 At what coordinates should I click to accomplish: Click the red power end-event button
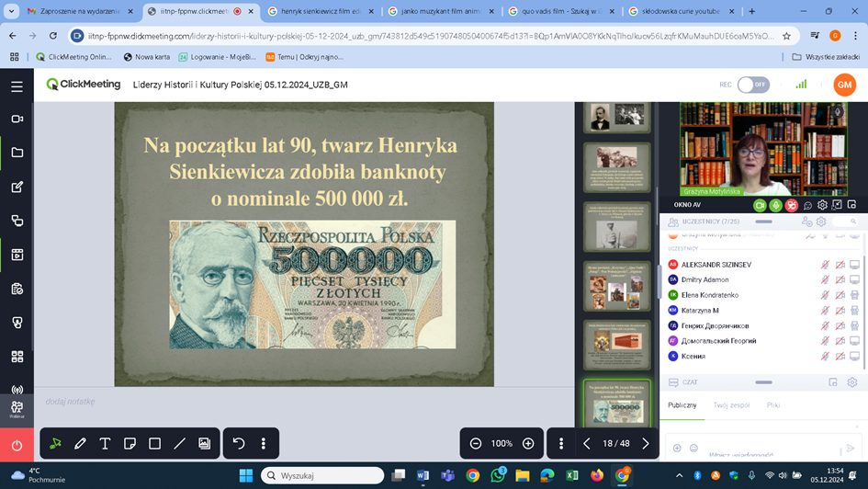coord(17,445)
